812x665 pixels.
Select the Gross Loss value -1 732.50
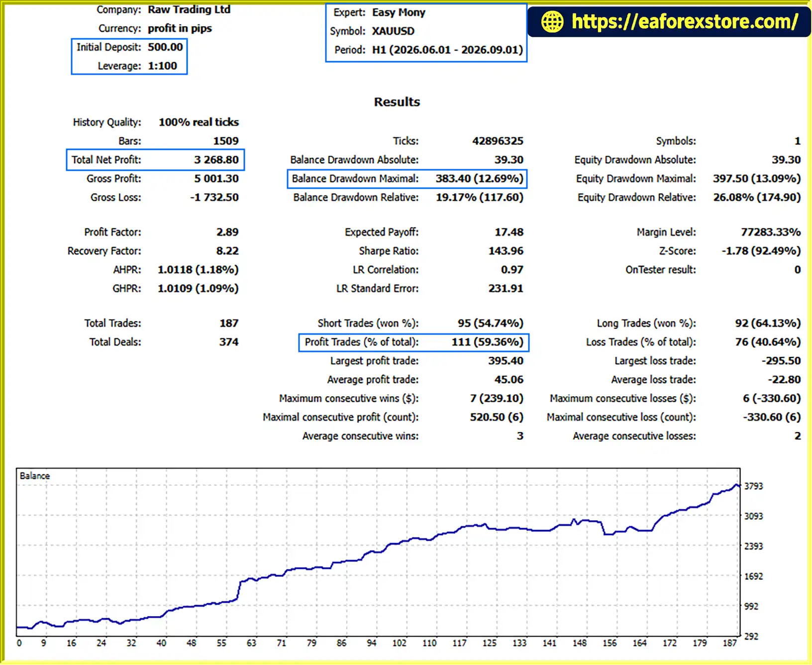coord(214,198)
